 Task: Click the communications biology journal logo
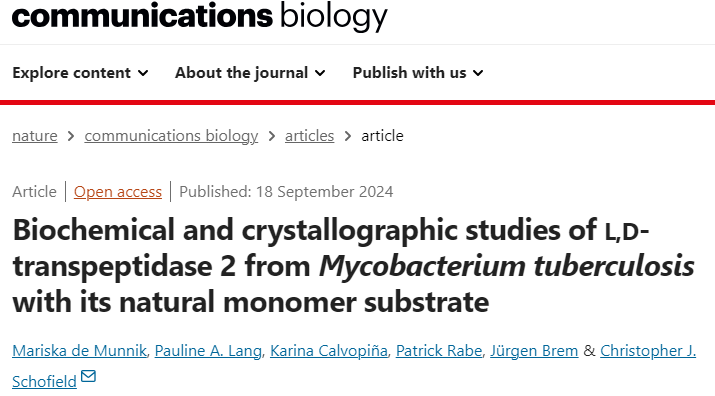pyautogui.click(x=200, y=16)
